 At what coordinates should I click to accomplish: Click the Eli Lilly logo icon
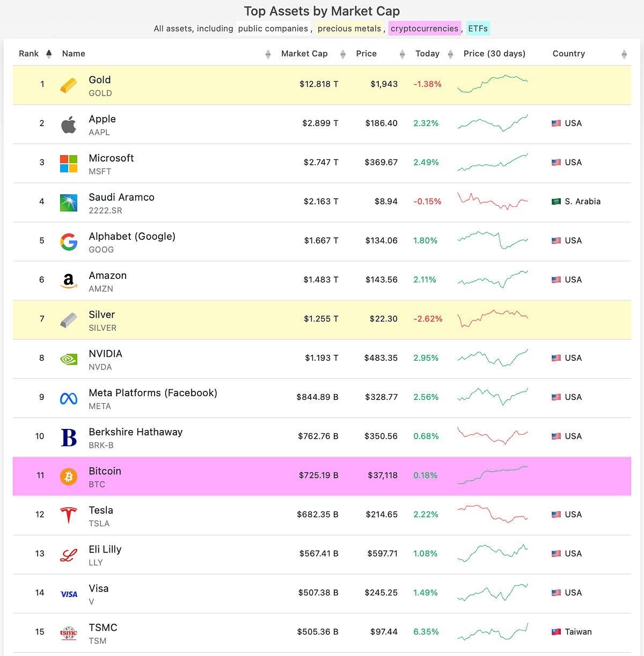coord(69,555)
